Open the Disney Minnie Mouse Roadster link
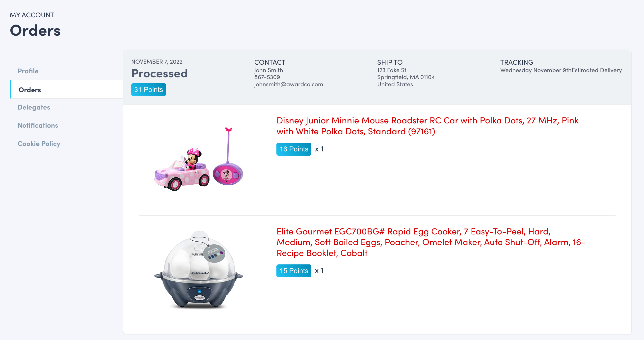This screenshot has width=644, height=340. pos(427,126)
